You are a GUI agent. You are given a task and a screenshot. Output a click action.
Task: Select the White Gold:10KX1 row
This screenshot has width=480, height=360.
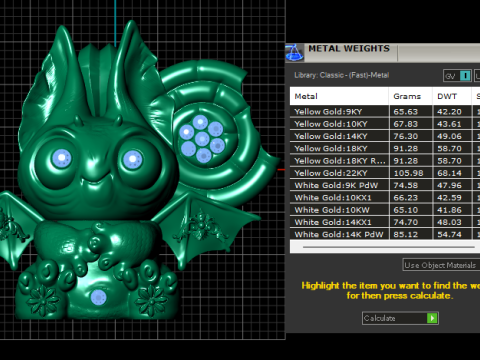385,198
